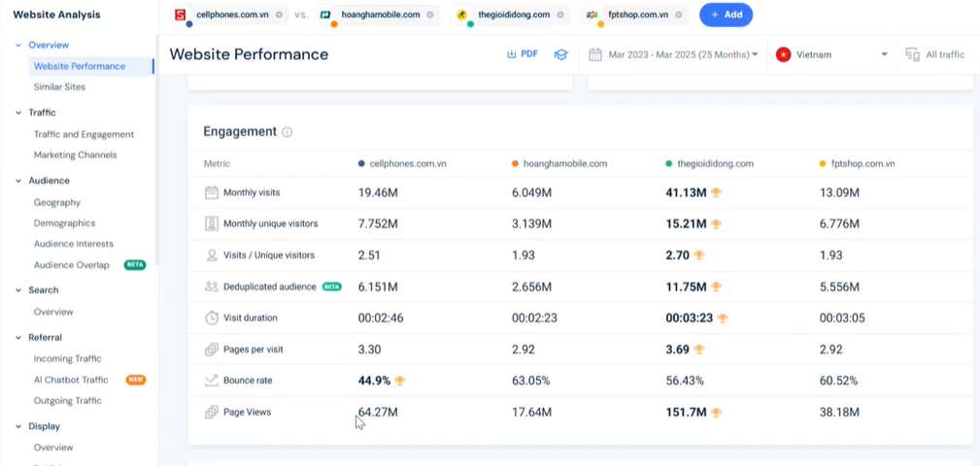
Task: Click the trophy next to 11.75M audience
Action: 716,286
